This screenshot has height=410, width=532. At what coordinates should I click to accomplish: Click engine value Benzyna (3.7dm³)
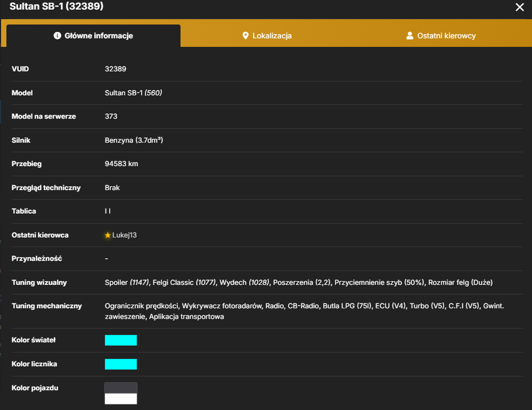click(134, 140)
